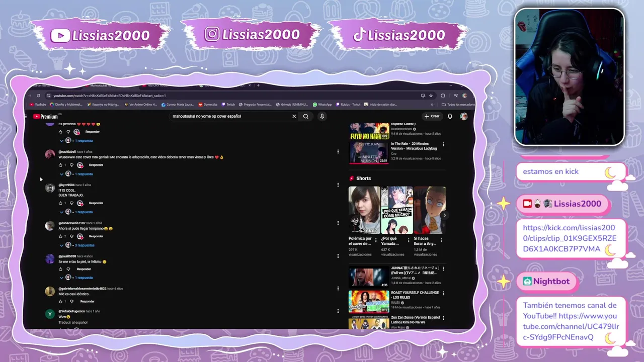Viewport: 644px width, 362px height.
Task: Clear the YouTube search box text
Action: [294, 116]
